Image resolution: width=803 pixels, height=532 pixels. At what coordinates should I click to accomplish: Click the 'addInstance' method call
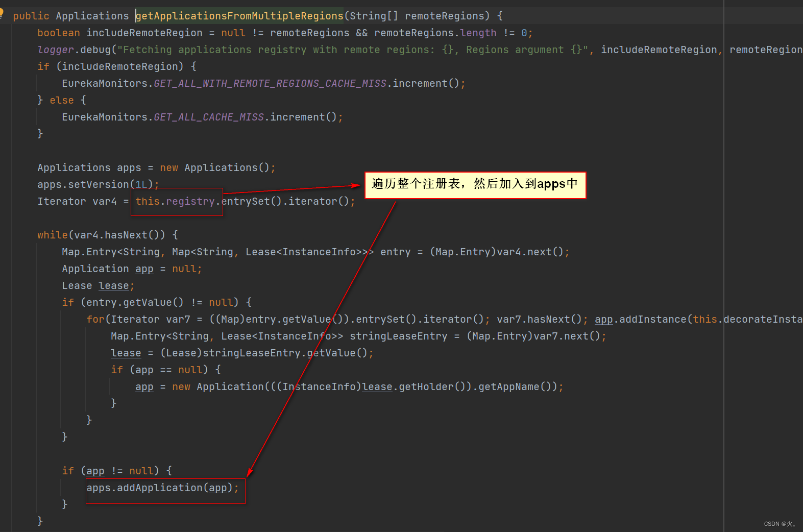(x=653, y=319)
